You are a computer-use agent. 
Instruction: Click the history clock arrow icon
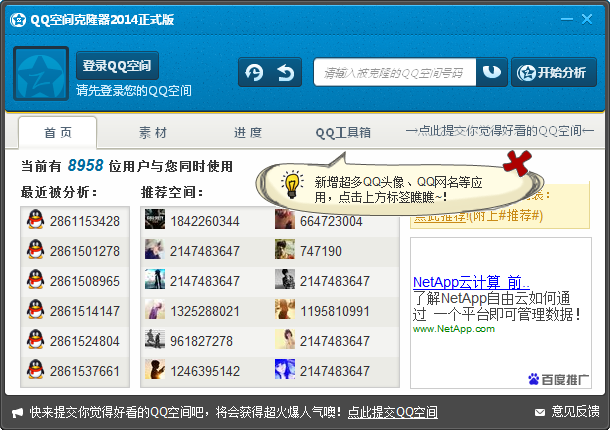point(254,72)
